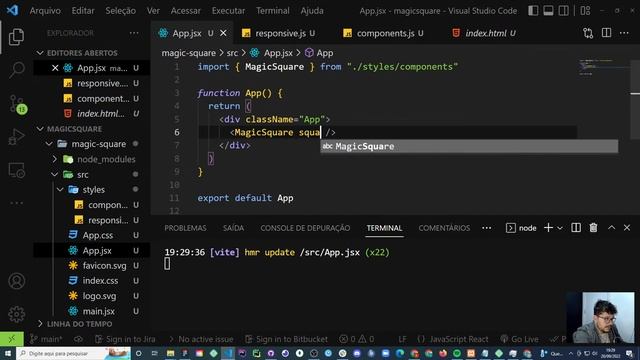
Task: Click src in breadcrumb path
Action: click(232, 53)
